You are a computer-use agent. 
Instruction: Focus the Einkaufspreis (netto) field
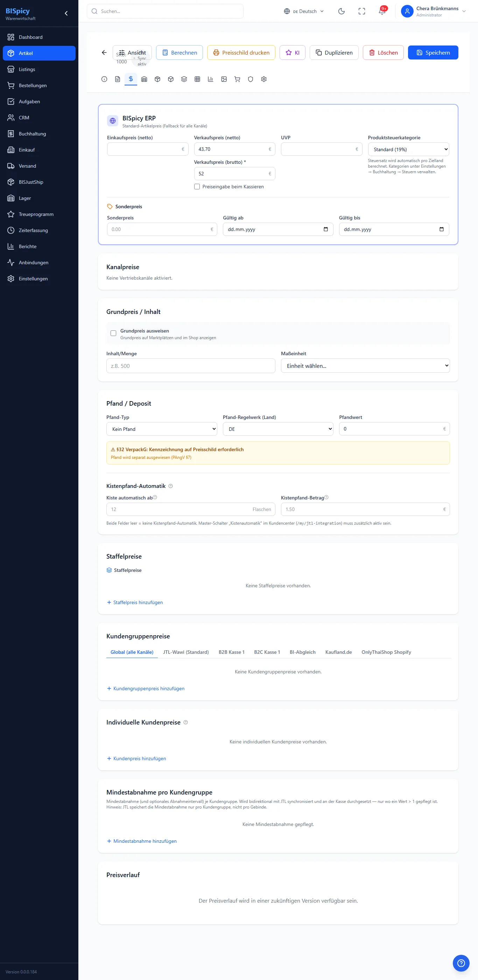tap(148, 149)
